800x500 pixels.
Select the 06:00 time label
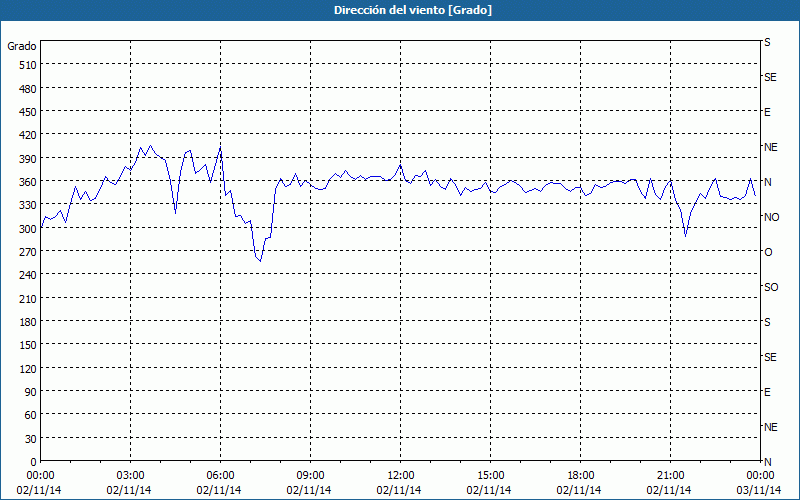(x=220, y=476)
